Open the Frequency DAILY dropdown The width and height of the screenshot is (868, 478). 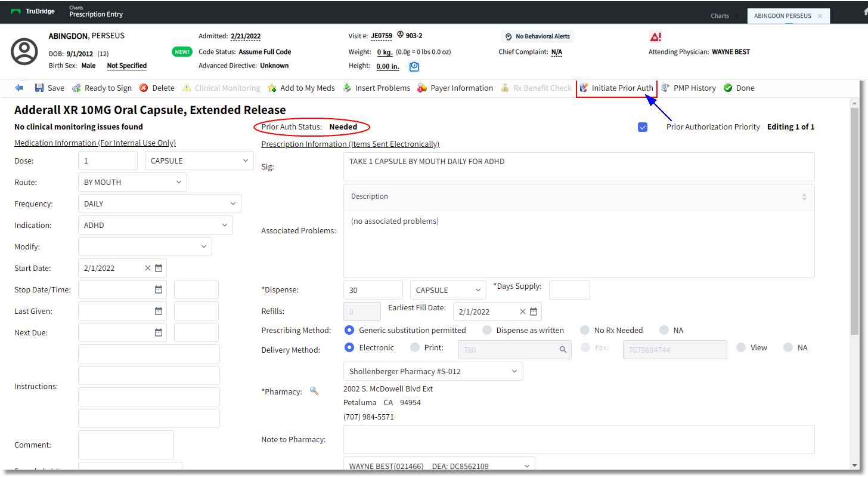point(160,203)
